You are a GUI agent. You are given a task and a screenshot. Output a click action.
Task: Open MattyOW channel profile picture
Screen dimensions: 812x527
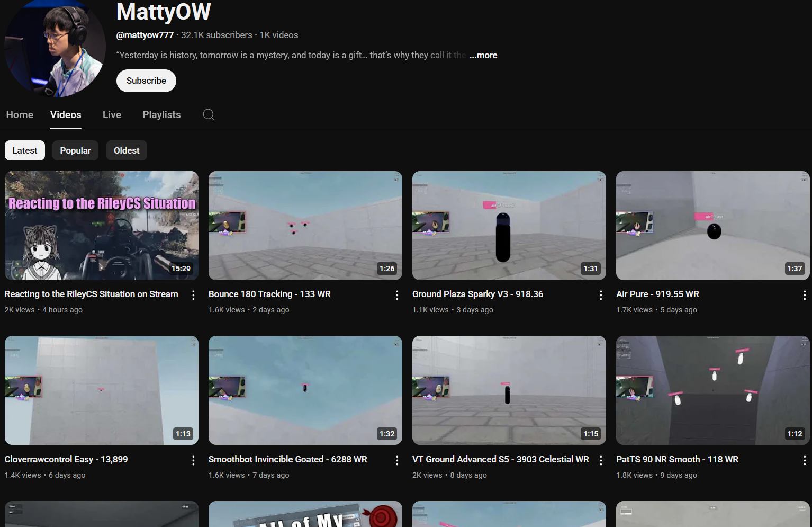point(55,49)
